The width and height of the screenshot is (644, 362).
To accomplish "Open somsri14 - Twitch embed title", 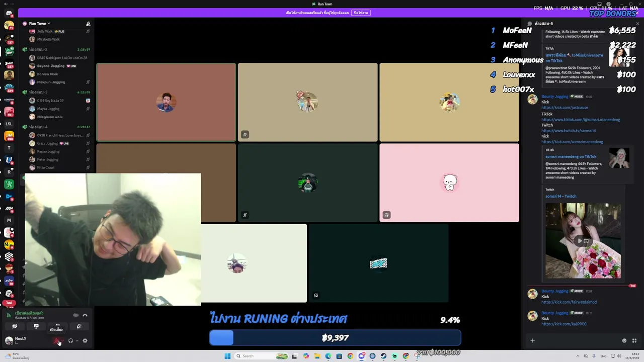I will 561,196.
